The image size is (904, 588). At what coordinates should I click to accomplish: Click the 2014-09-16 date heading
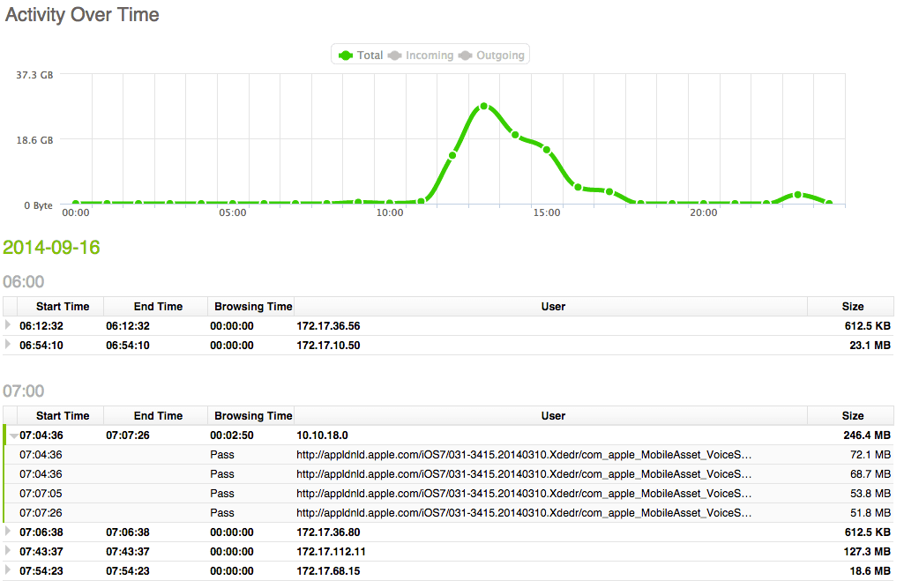coord(51,248)
